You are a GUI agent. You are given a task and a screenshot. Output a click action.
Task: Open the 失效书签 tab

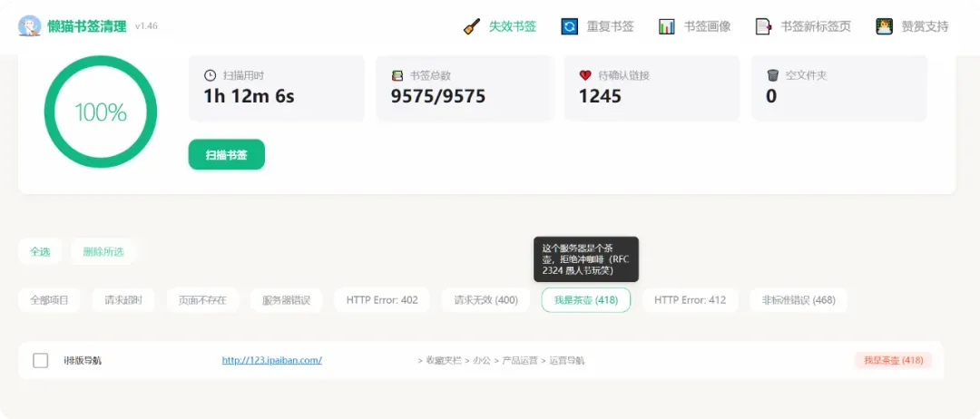[513, 27]
